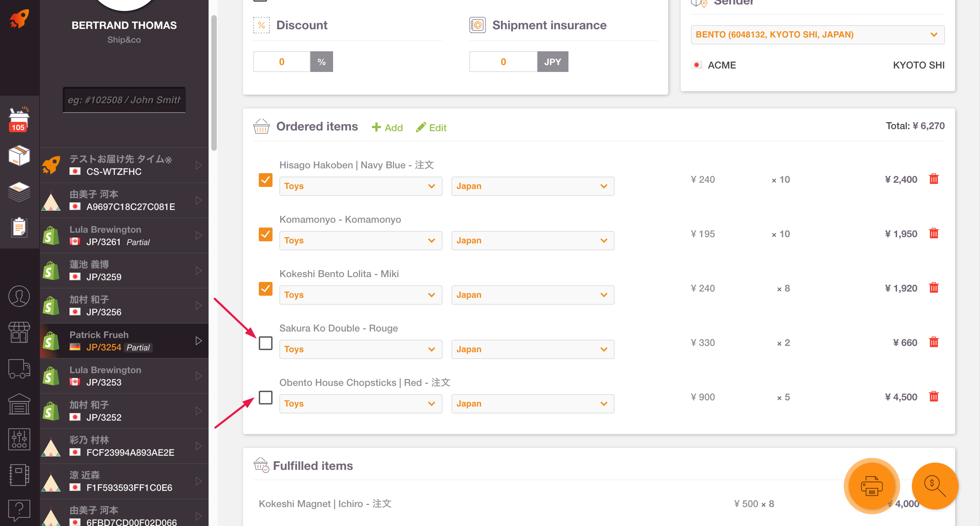This screenshot has width=980, height=526.
Task: Click the order list vertical scrollbar
Action: pyautogui.click(x=214, y=83)
